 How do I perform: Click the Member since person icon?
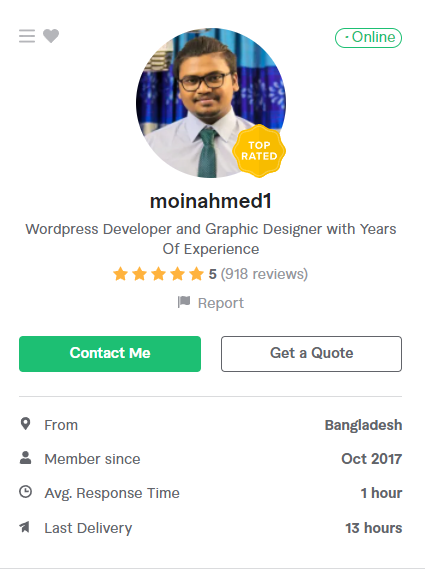coord(25,458)
